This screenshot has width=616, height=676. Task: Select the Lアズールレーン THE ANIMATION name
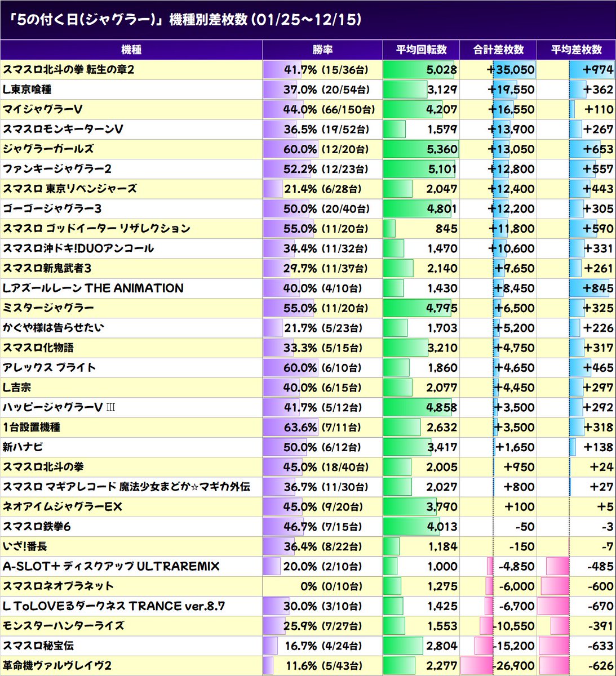[93, 288]
